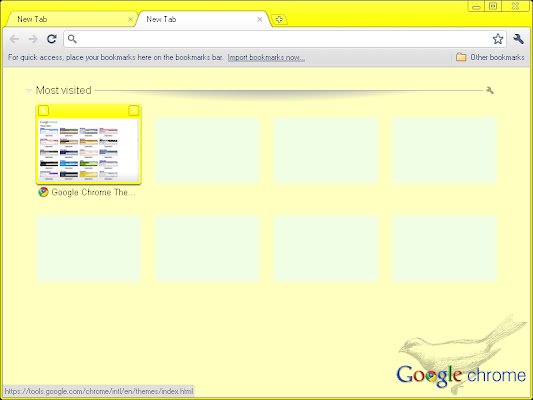Close the first New Tab
The width and height of the screenshot is (533, 400).
(130, 19)
